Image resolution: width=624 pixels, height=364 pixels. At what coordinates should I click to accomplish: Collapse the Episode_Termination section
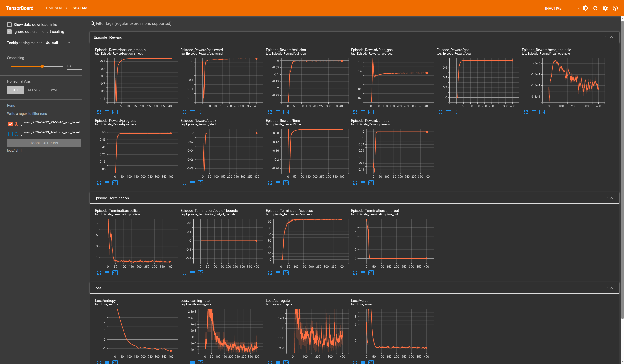611,198
